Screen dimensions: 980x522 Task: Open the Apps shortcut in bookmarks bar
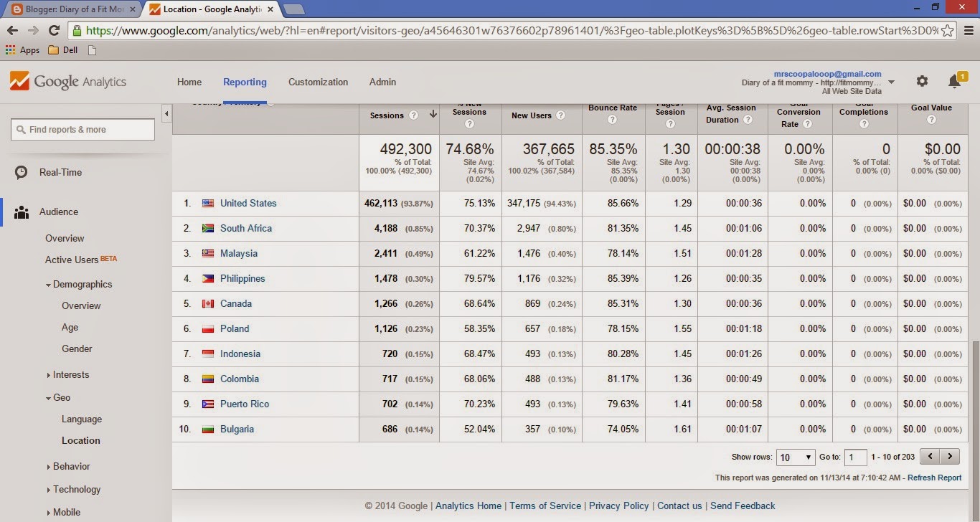22,50
